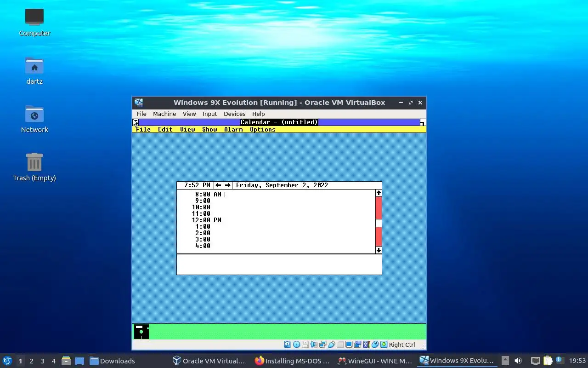Click the floppy disk icon in VirtualBox status bar

coord(305,345)
